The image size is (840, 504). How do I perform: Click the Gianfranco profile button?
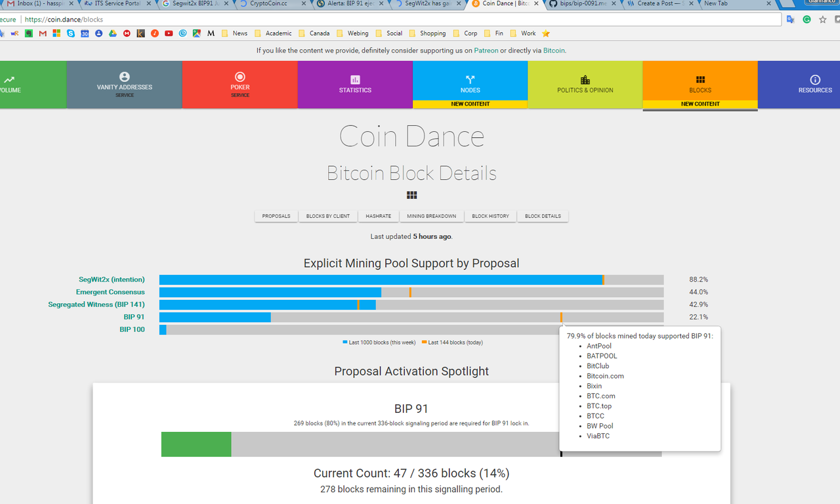pyautogui.click(x=820, y=2)
